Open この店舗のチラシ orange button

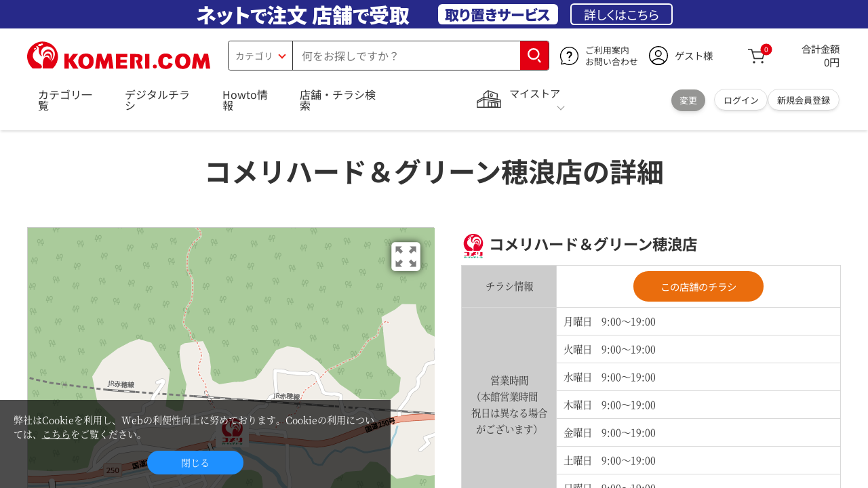pos(698,286)
